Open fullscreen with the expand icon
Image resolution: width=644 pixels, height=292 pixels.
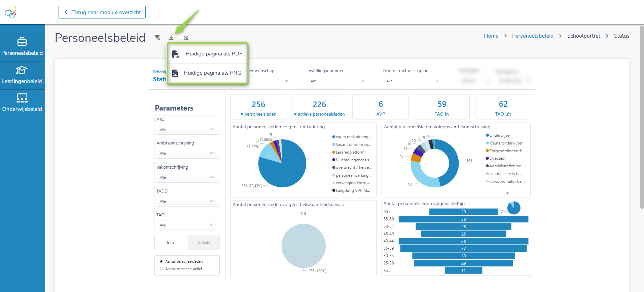coord(186,38)
